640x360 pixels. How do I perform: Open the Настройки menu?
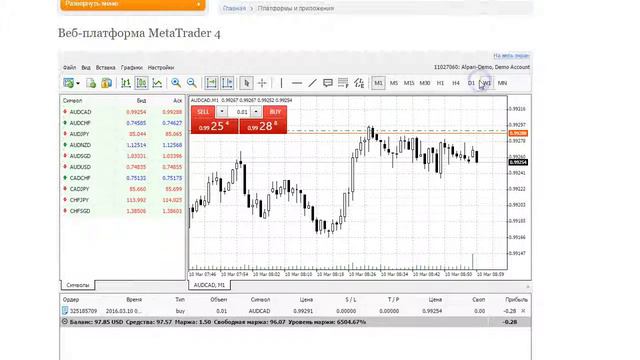[x=161, y=68]
